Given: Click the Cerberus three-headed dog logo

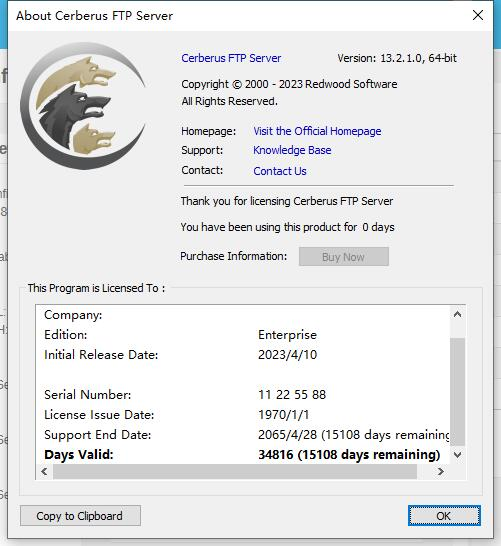Looking at the screenshot, I should 84,106.
